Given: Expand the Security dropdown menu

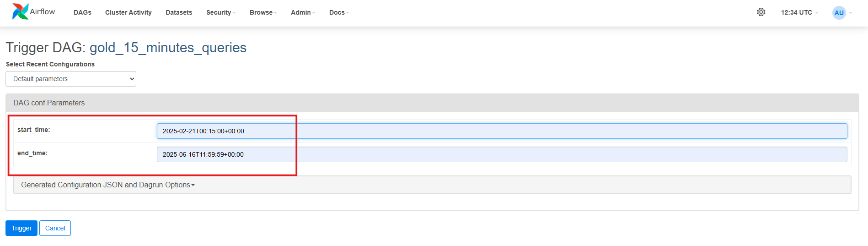Looking at the screenshot, I should click(x=220, y=12).
